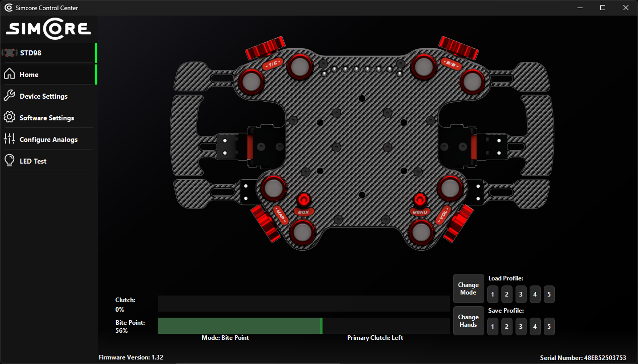Image resolution: width=638 pixels, height=364 pixels.
Task: Open the Home menu item
Action: pyautogui.click(x=49, y=75)
